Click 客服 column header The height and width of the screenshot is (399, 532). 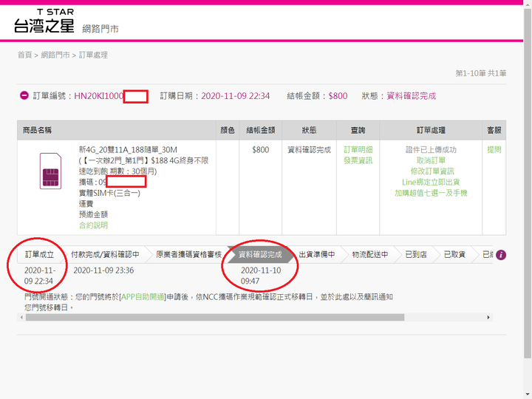point(494,130)
